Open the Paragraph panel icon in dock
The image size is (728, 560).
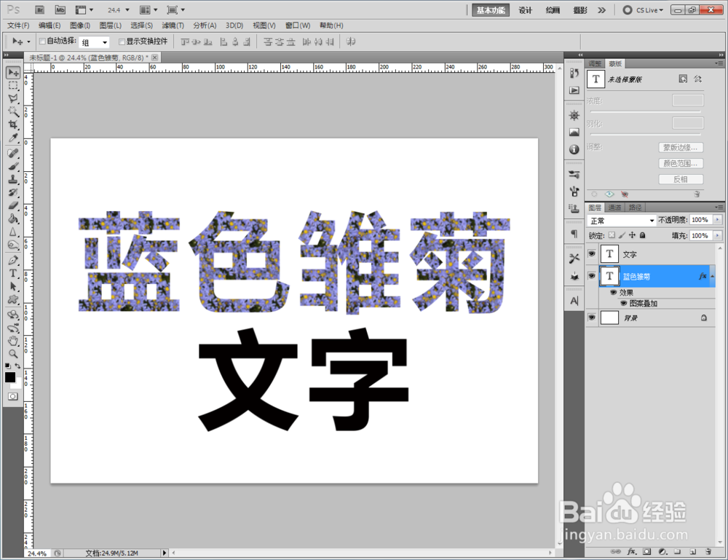[x=574, y=234]
